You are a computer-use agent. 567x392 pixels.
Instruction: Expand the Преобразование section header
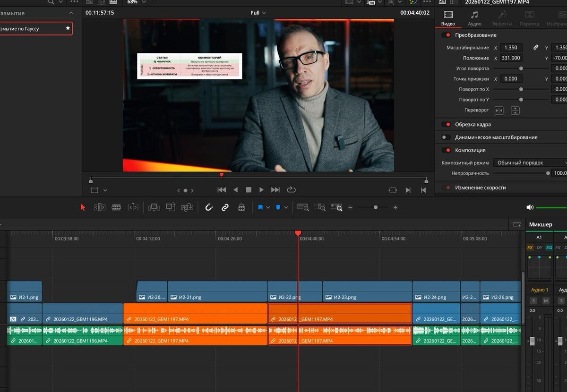[476, 35]
